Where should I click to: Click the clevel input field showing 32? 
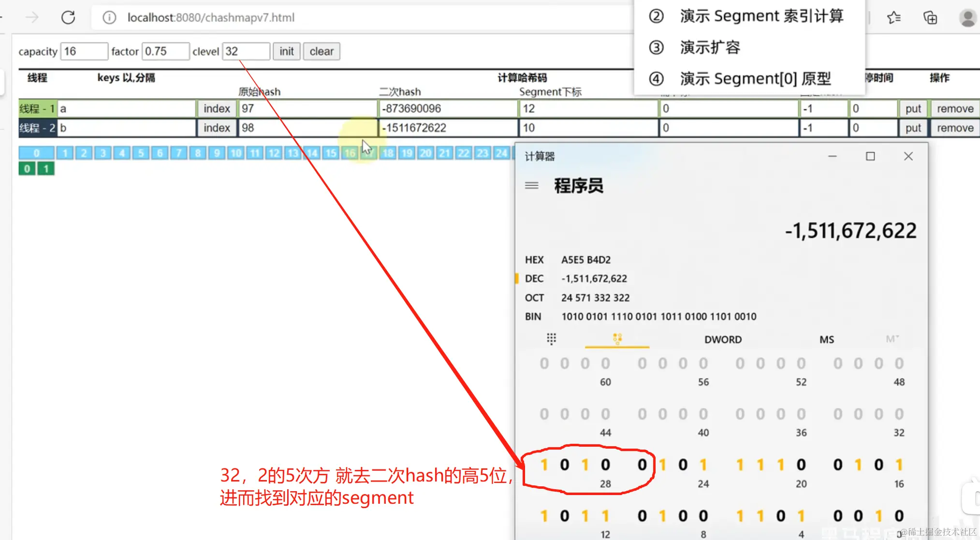(x=246, y=51)
